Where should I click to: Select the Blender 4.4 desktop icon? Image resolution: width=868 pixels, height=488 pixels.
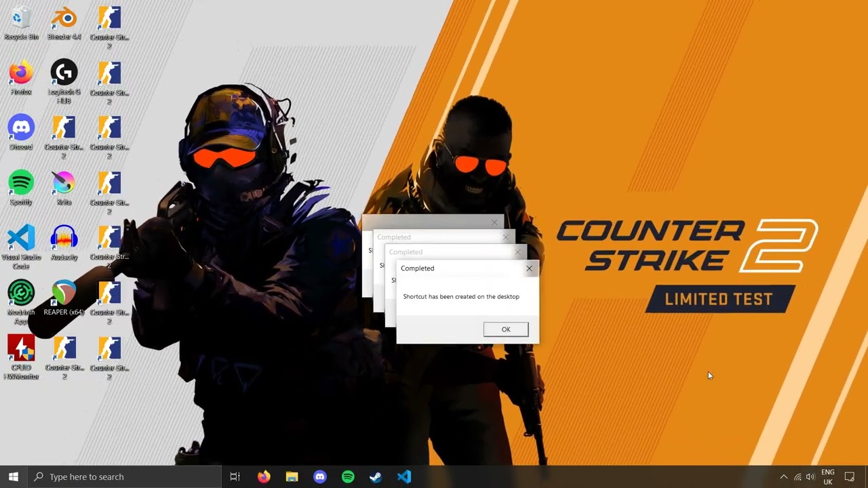(x=64, y=23)
